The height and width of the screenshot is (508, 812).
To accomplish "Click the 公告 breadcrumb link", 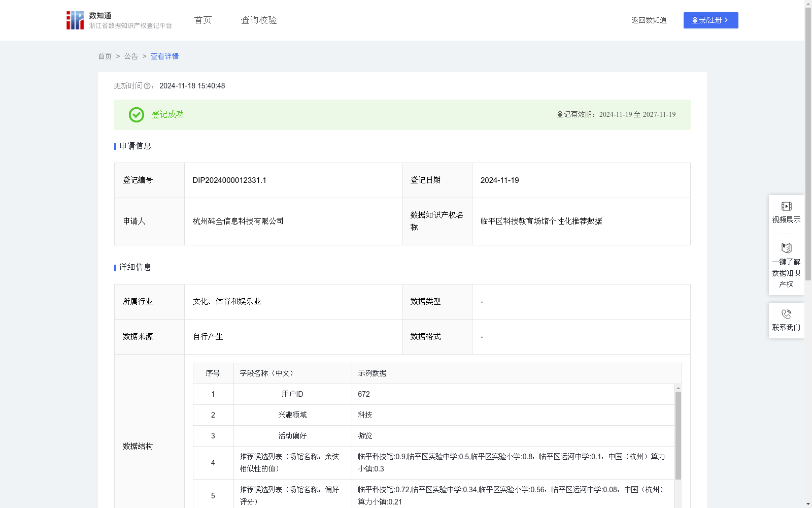I will click(131, 56).
